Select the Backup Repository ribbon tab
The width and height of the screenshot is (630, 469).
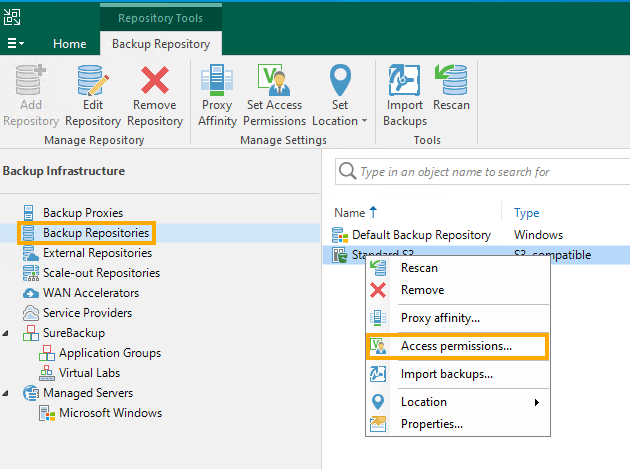[x=161, y=43]
